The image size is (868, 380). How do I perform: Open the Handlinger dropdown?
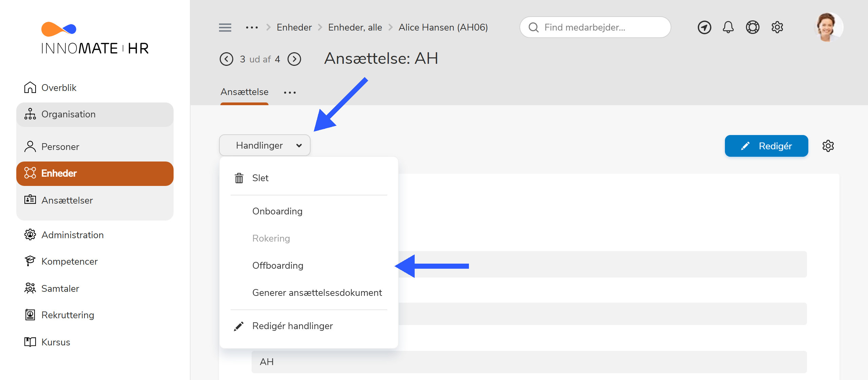(x=264, y=145)
